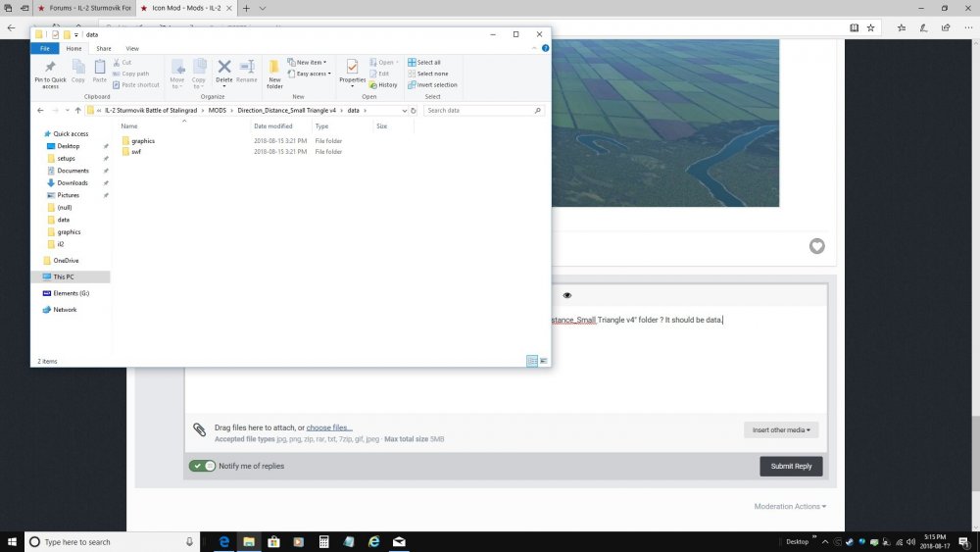Click the choose files link
Viewport: 980px width, 552px height.
(x=328, y=427)
